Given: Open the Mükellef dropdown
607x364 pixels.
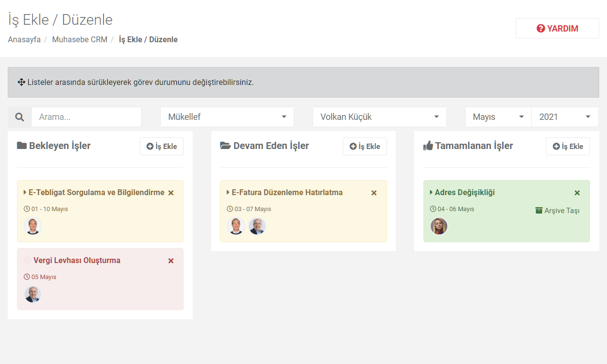Looking at the screenshot, I should tap(227, 117).
